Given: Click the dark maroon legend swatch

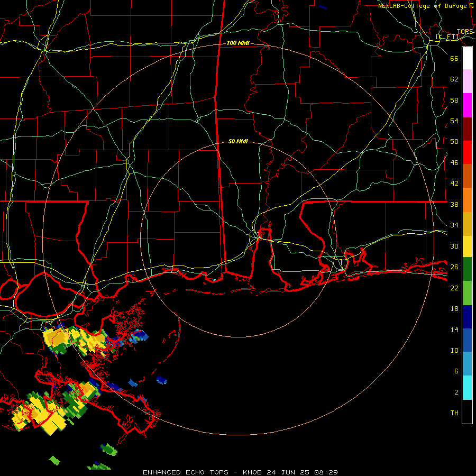Looking at the screenshot, I should 467,129.
